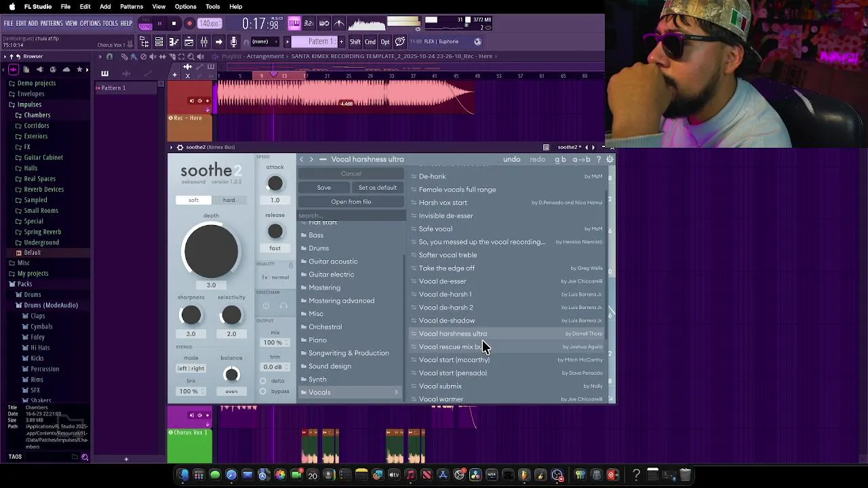The image size is (868, 488).
Task: Open the Patterns menu in menu bar
Action: click(132, 7)
